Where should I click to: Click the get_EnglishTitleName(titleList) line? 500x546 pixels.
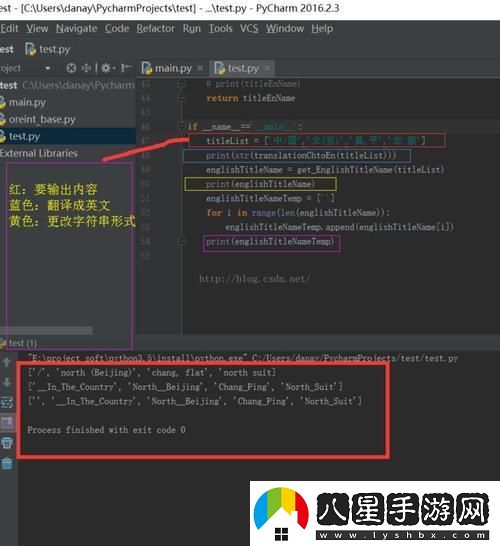(325, 170)
